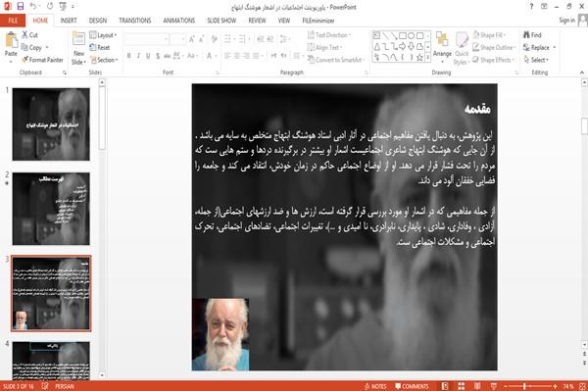Screen dimensions: 588x391
Task: Toggle text Shadow formatting
Action: pos(158,56)
